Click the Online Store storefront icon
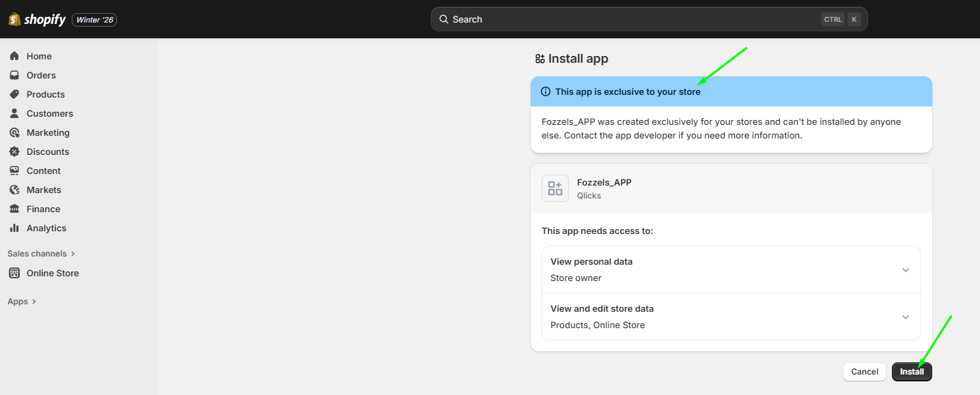 point(14,273)
